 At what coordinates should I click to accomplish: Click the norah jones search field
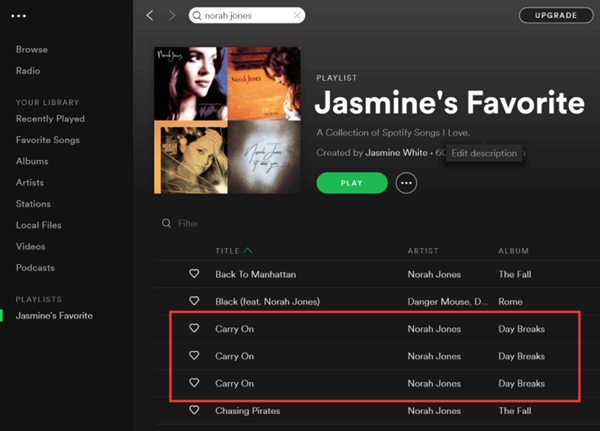coord(247,15)
